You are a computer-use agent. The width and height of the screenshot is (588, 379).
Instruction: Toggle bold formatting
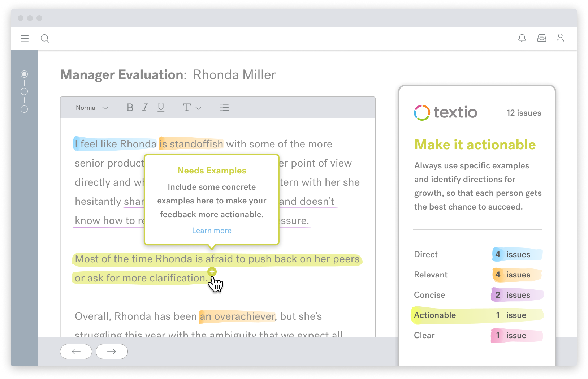tap(130, 107)
